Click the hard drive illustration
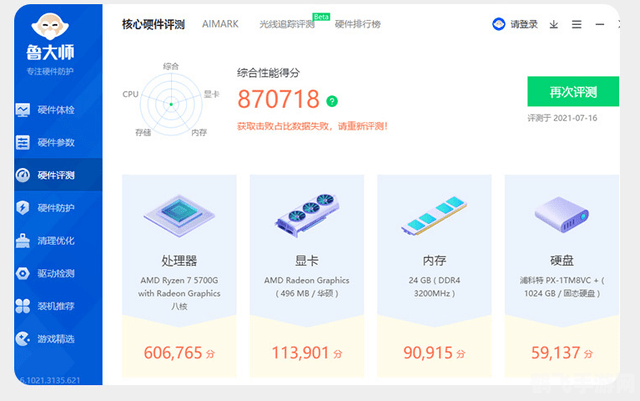This screenshot has width=640, height=401. coord(562,215)
